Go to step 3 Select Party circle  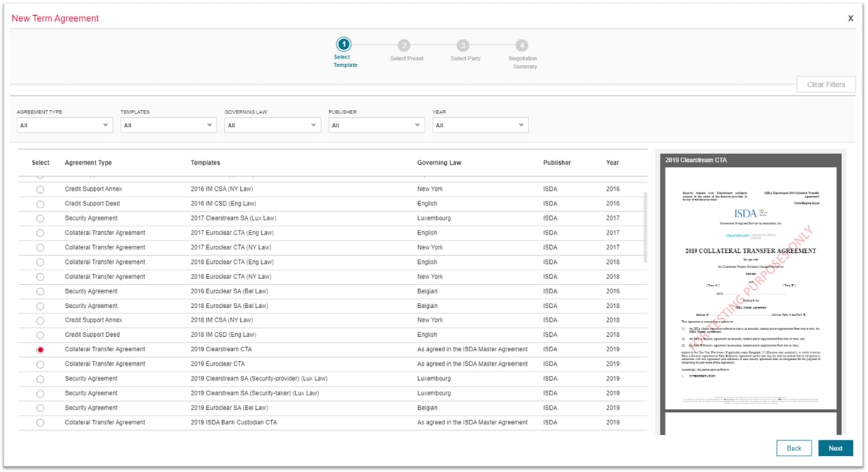pyautogui.click(x=463, y=45)
